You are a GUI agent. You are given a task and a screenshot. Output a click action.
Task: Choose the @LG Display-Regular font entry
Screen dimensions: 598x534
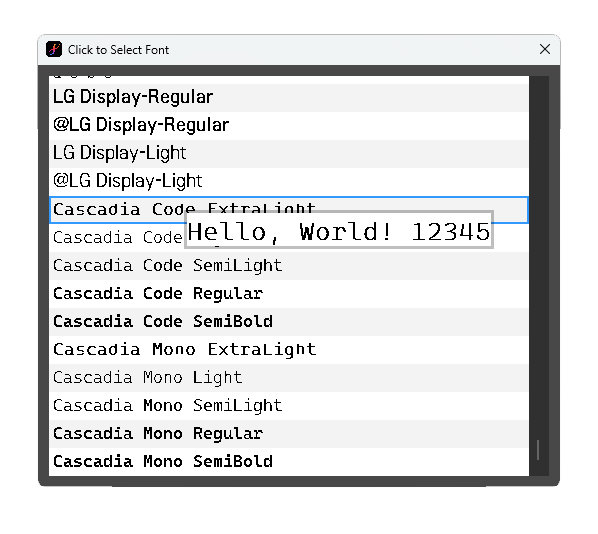coord(289,126)
